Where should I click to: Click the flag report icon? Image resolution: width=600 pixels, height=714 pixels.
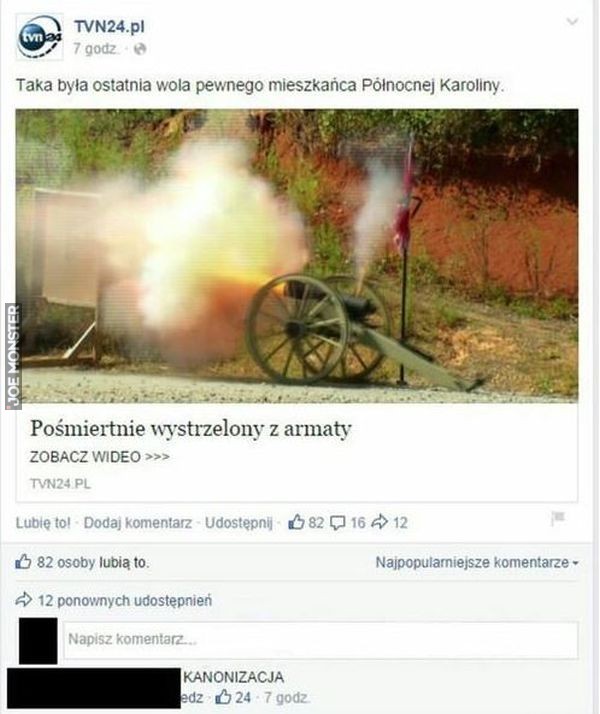pos(558,519)
